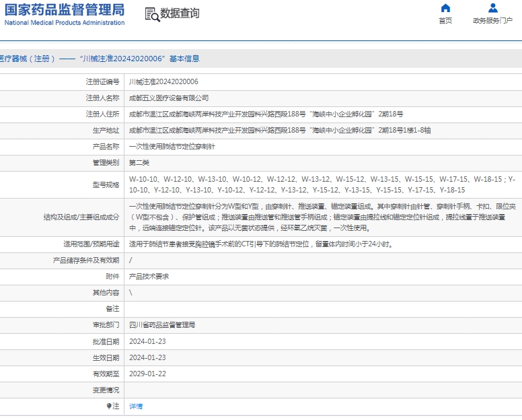Screen dimensions: 522x420
Task: Click the 其他内容 row label
Action: 106,292
